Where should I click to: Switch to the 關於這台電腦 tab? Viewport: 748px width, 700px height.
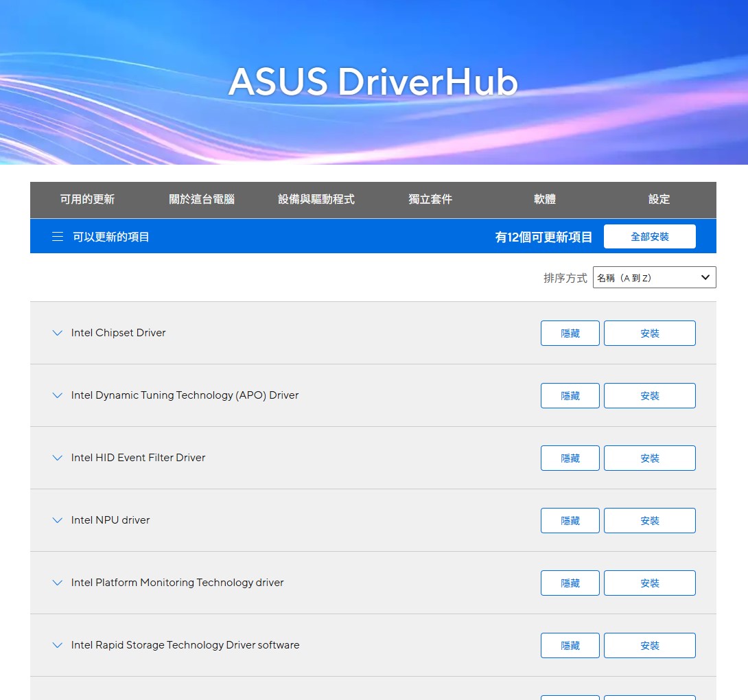(202, 200)
